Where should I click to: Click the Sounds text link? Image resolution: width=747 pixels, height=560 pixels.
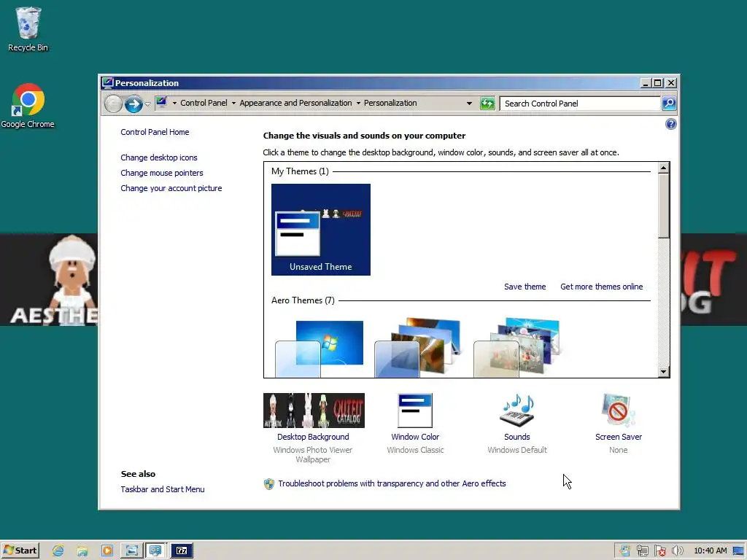517,437
